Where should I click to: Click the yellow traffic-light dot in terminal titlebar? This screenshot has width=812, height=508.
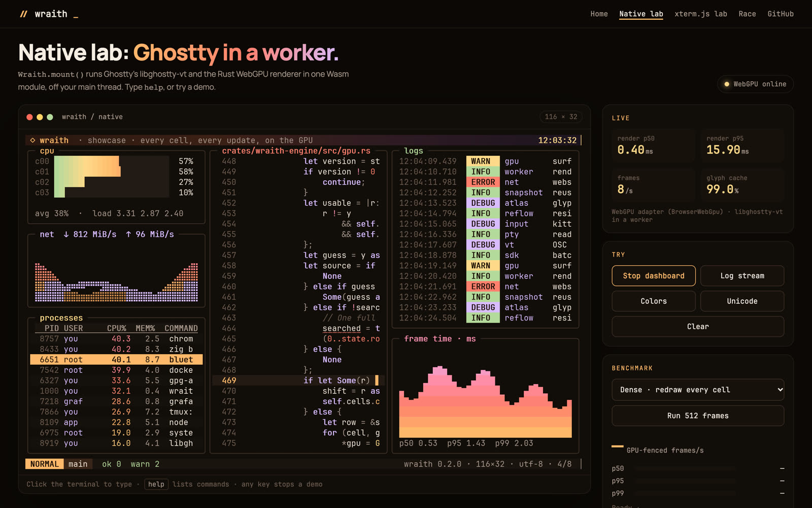40,117
